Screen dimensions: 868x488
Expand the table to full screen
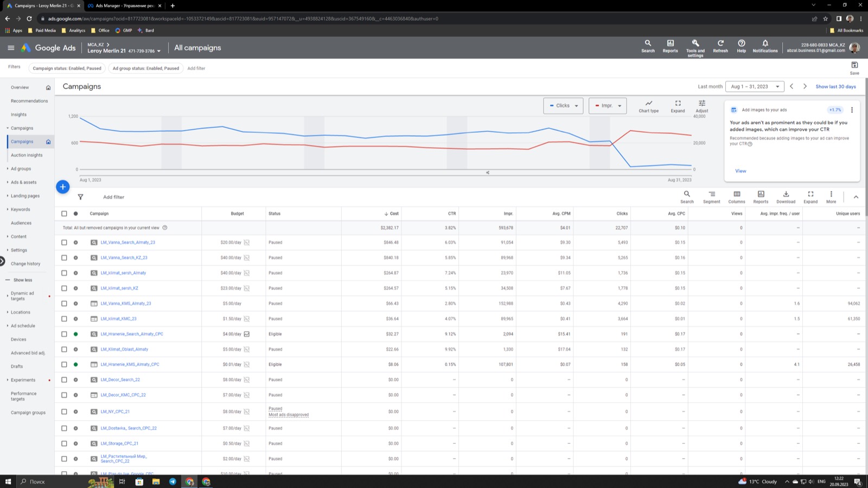(810, 197)
